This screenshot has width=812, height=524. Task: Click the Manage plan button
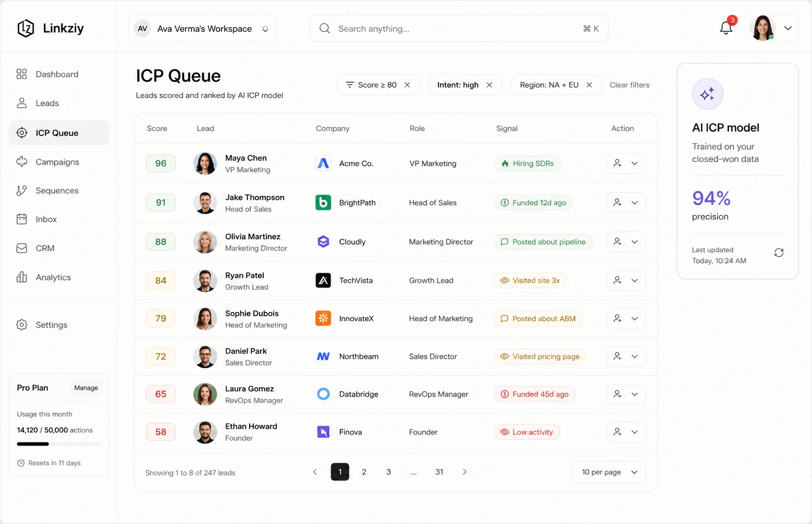pyautogui.click(x=86, y=388)
